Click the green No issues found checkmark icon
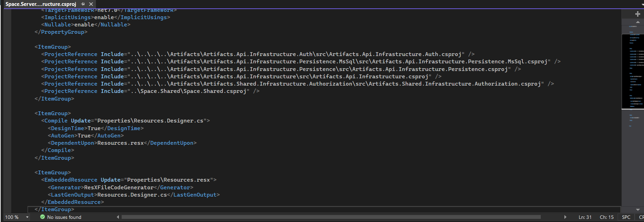Viewport: 644px width, 222px height. 42,217
